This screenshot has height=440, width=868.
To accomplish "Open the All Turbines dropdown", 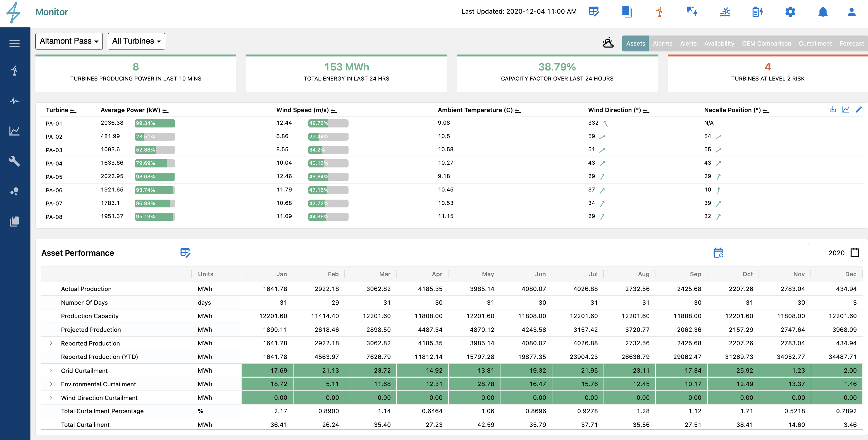I will coord(137,41).
